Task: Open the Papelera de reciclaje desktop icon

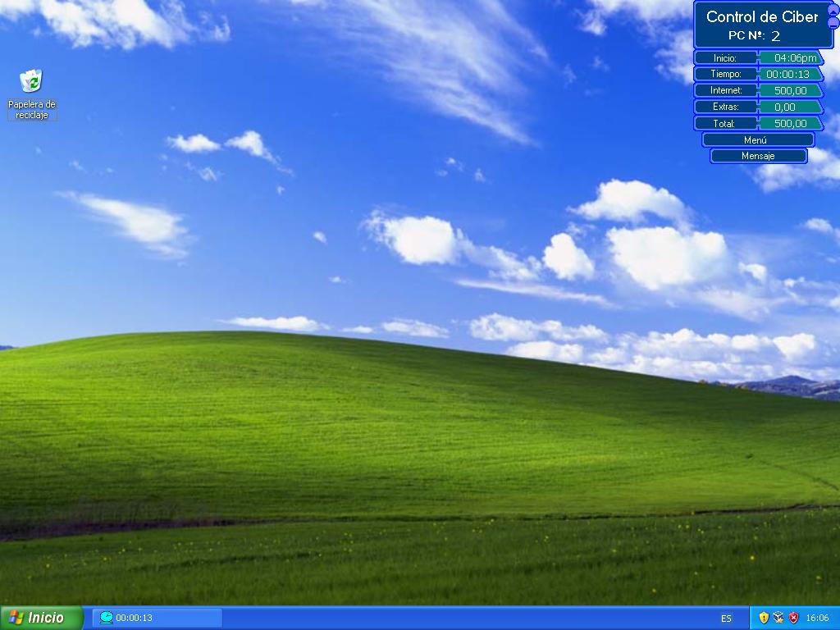Action: 32,94
